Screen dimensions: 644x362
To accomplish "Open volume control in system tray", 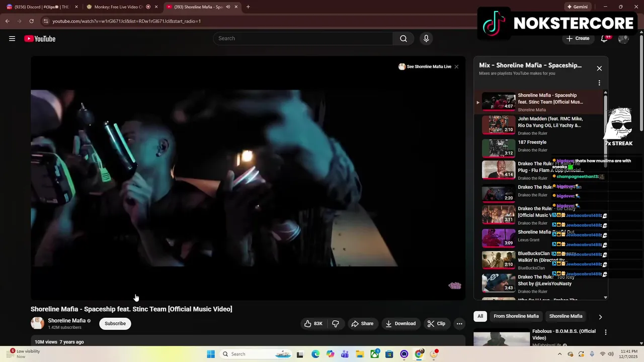I will click(611, 354).
